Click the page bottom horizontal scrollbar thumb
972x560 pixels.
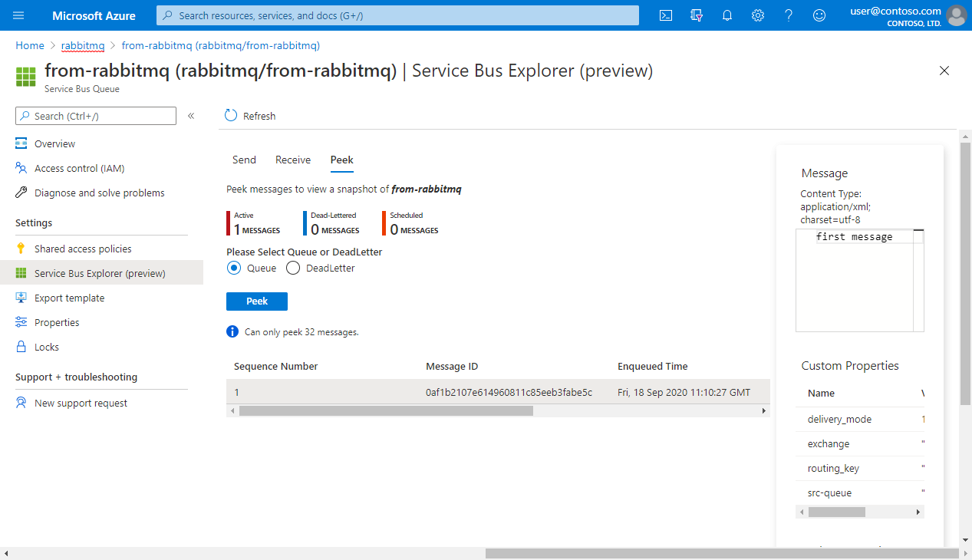coord(723,553)
